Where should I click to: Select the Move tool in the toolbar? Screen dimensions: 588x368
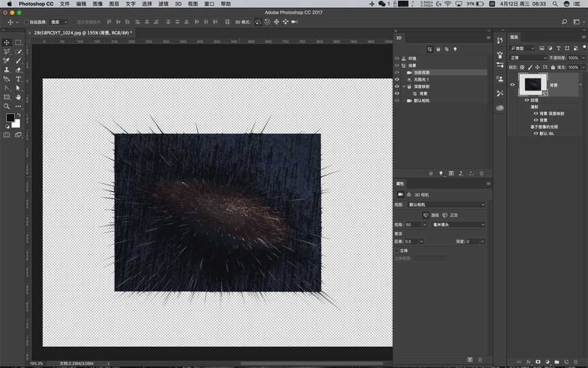(6, 43)
